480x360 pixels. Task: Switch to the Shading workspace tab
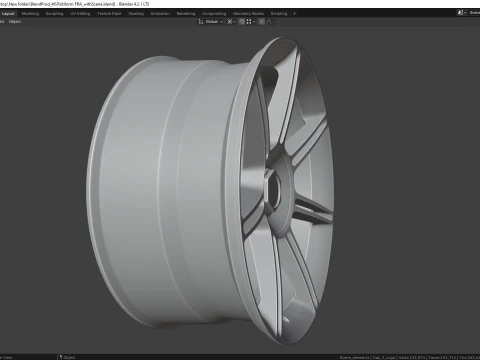coord(136,14)
